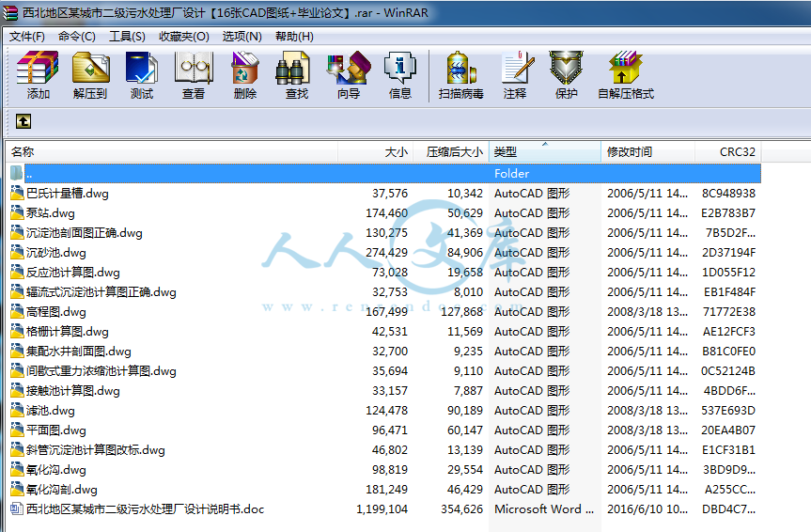The width and height of the screenshot is (811, 532).
Task: Open the 帮助(H) menu
Action: coord(294,37)
